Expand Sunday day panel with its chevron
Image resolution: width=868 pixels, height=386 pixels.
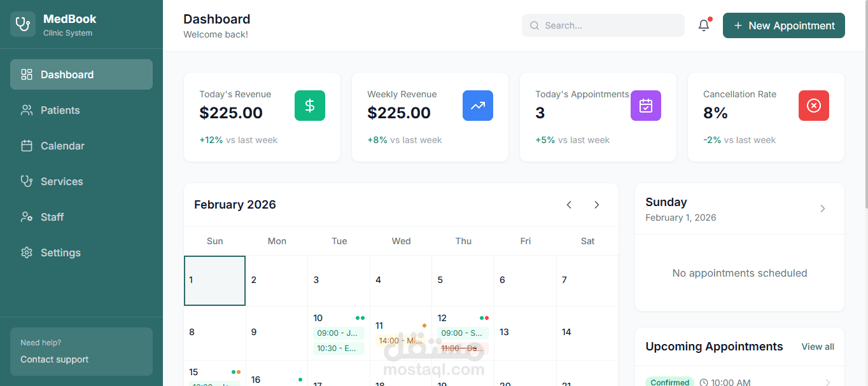click(823, 209)
